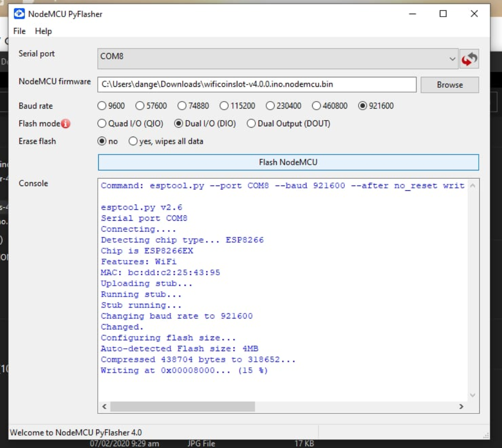Click console scroll up arrow

[x=472, y=186]
